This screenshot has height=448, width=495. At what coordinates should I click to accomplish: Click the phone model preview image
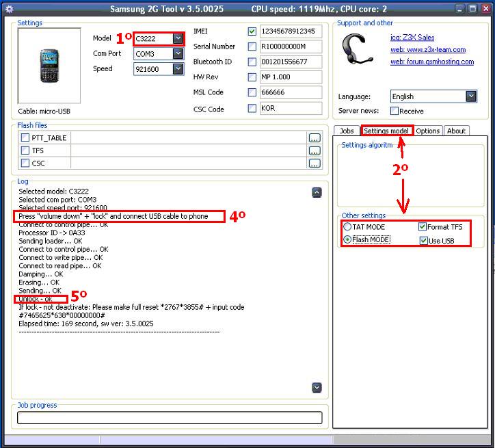tap(49, 66)
